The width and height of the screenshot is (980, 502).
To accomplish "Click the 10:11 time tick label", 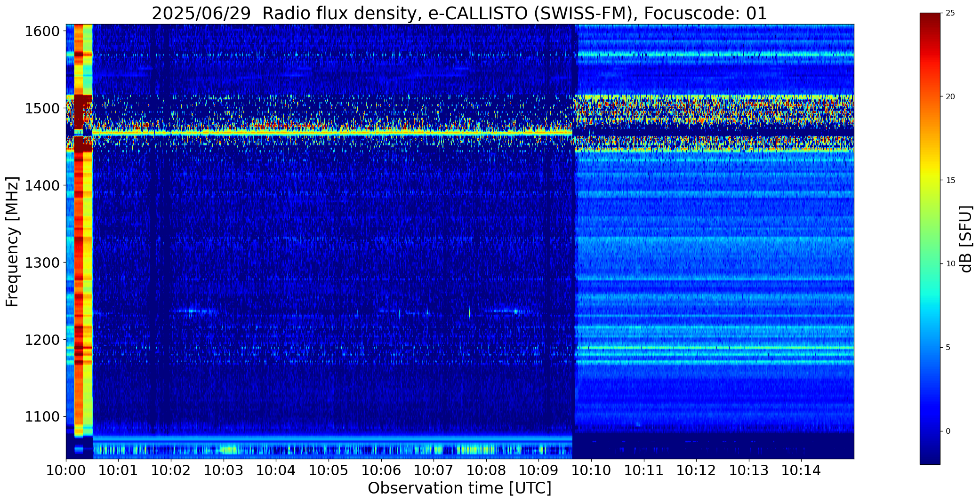I will click(x=644, y=470).
